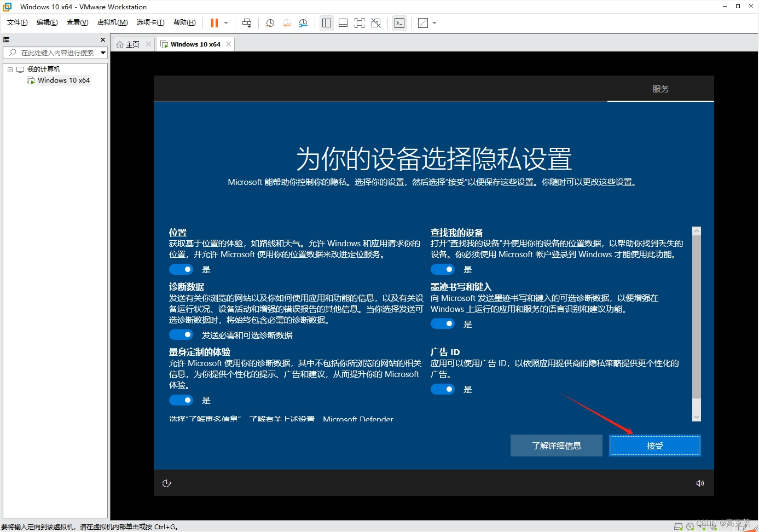Close the Windows 10 x64 tab
This screenshot has height=532, width=759.
[x=229, y=44]
